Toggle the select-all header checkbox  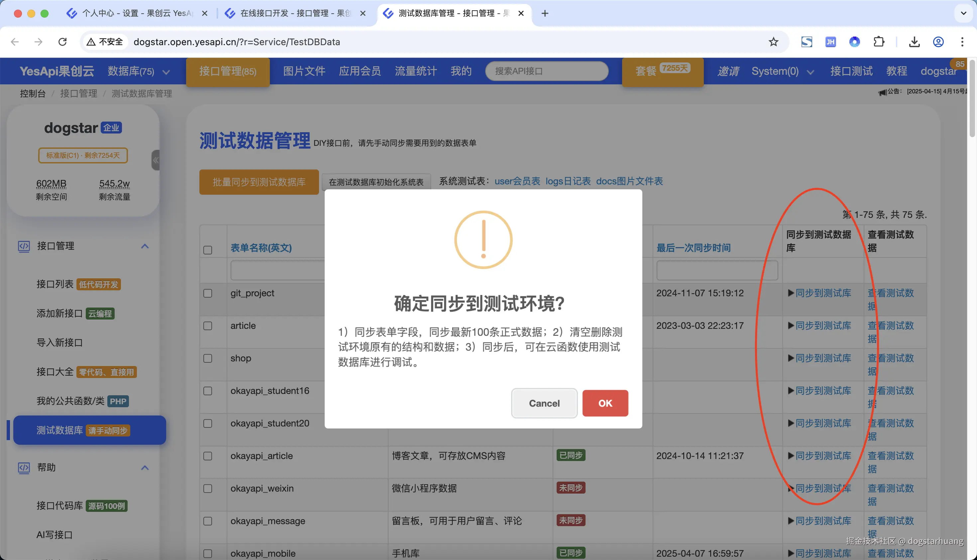[208, 250]
